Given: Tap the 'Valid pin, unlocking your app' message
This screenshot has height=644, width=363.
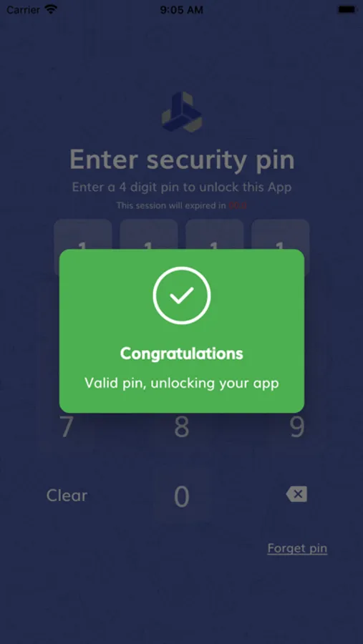Looking at the screenshot, I should [182, 384].
